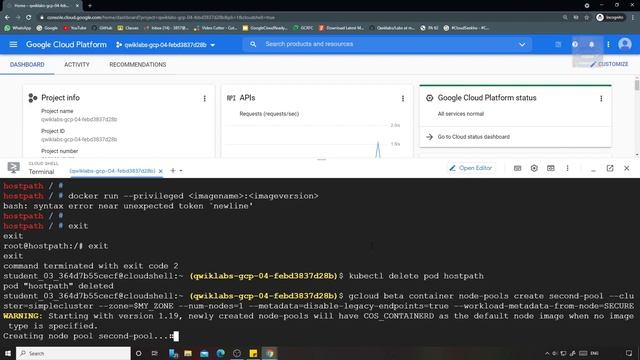Viewport: 640px width, 360px height.
Task: Minimize the Cloud Shell panel
Action: tap(593, 169)
